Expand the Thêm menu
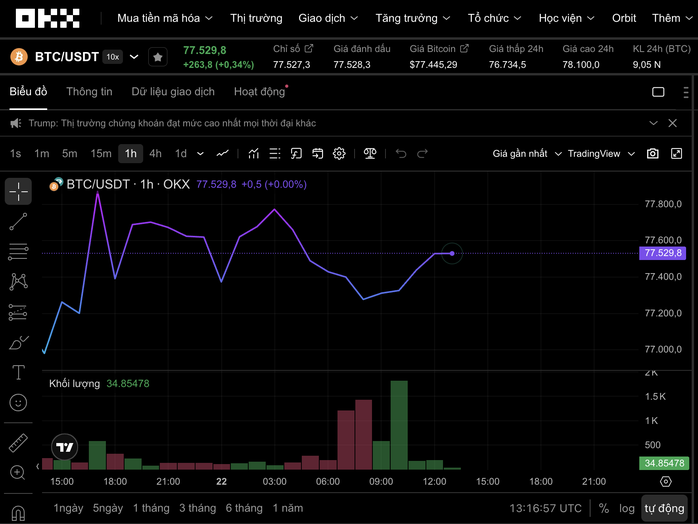 click(672, 18)
